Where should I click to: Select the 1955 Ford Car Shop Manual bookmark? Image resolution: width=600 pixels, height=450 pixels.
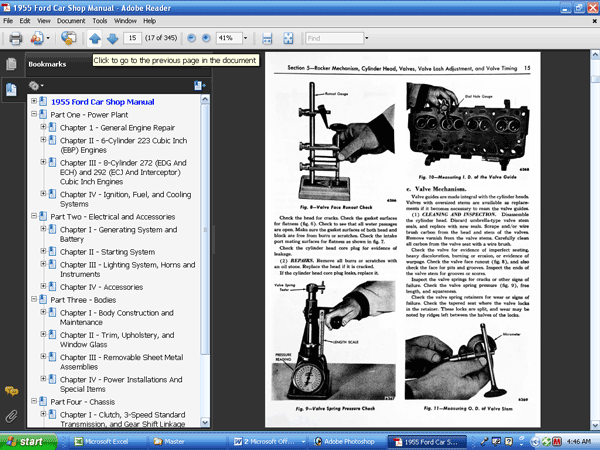coord(103,102)
